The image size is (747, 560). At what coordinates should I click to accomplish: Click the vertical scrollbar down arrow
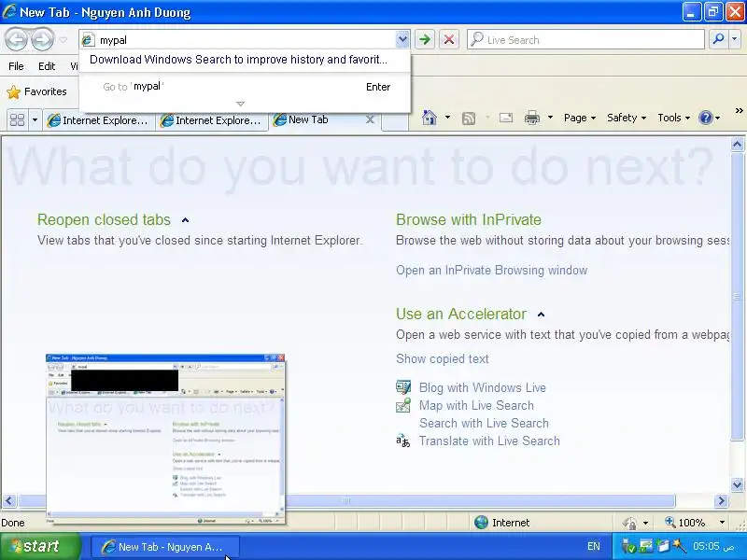pos(737,484)
